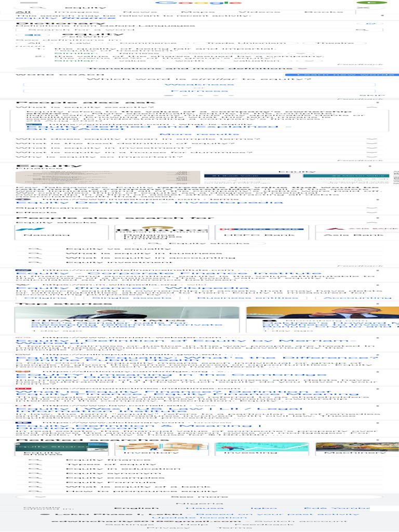Open 'Equity vs. Equality' difference result

coord(197,359)
